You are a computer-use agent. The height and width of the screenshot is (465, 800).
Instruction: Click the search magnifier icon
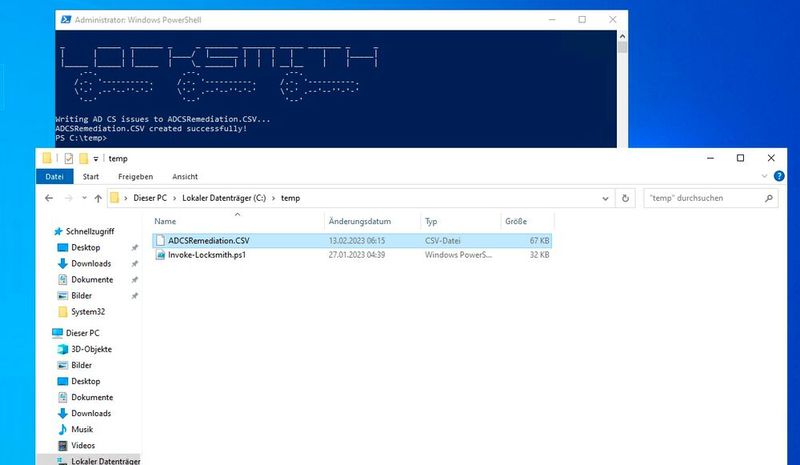tap(769, 198)
